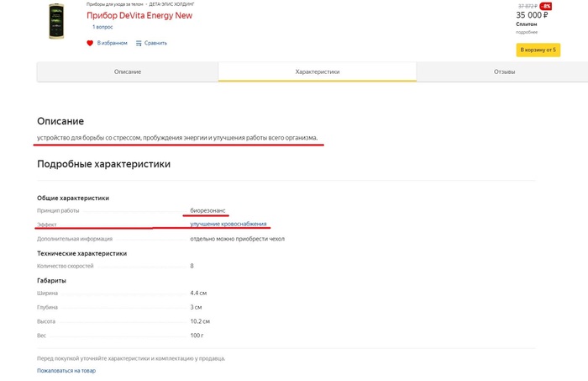The height and width of the screenshot is (381, 588).
Task: Click the red -8% discount badge
Action: pyautogui.click(x=545, y=6)
